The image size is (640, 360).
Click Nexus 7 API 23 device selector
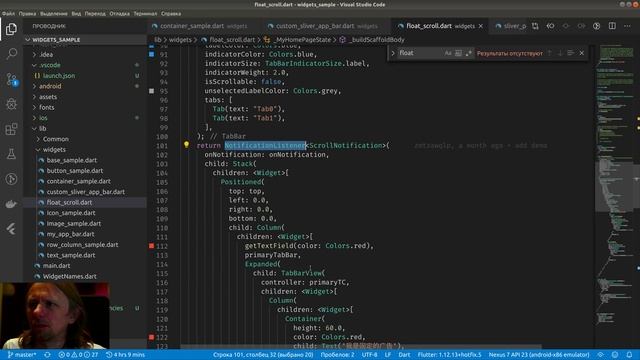[539, 355]
